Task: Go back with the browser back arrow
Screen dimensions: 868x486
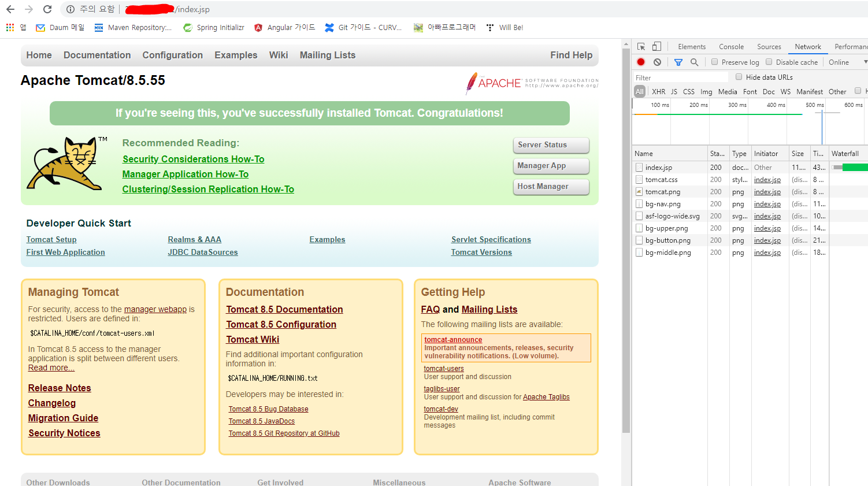Action: tap(10, 9)
